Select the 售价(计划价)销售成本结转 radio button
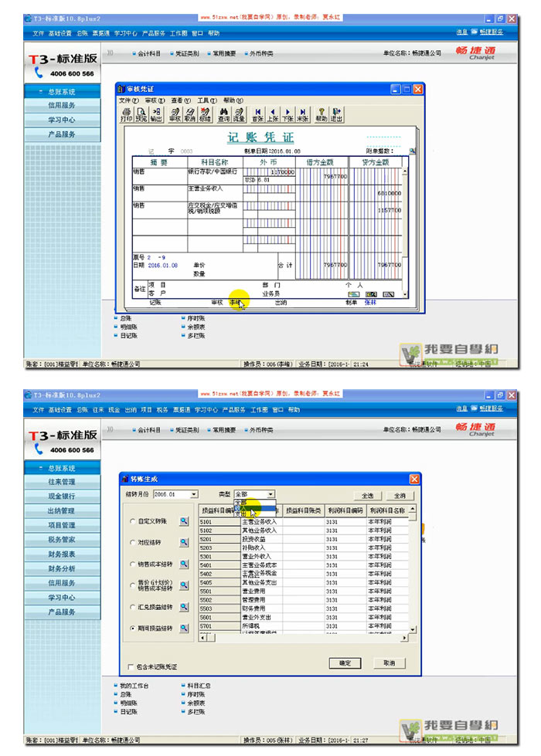This screenshot has height=756, width=541. 133,585
